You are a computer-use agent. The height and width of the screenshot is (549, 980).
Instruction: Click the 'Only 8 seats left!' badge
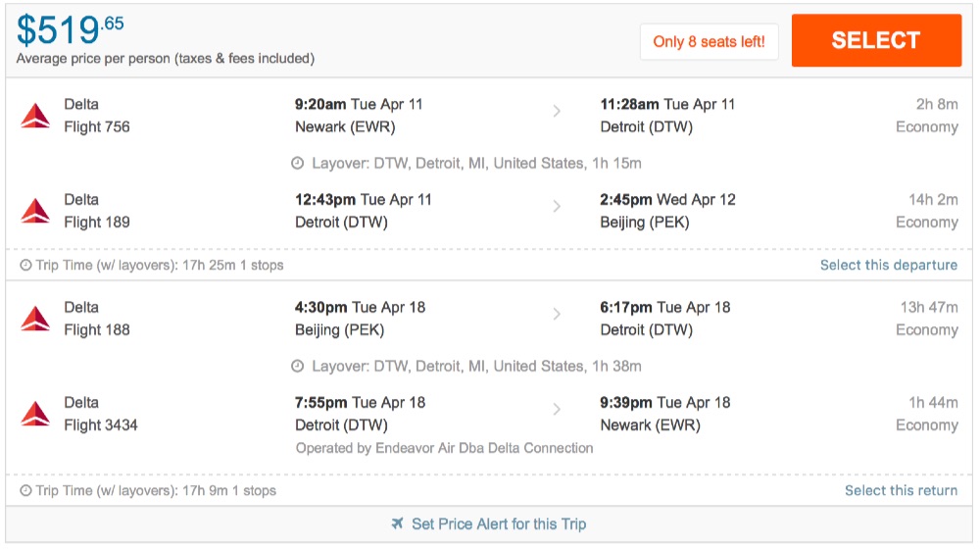709,42
